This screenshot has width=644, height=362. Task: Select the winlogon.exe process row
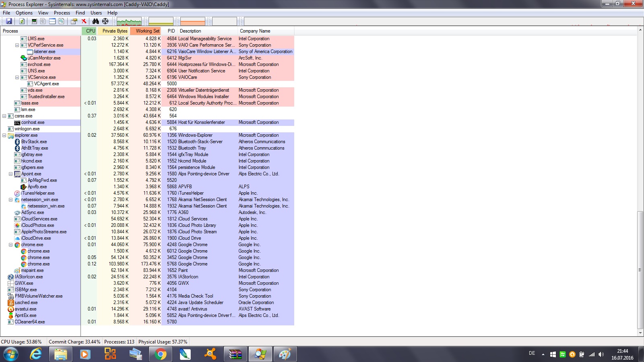click(147, 129)
